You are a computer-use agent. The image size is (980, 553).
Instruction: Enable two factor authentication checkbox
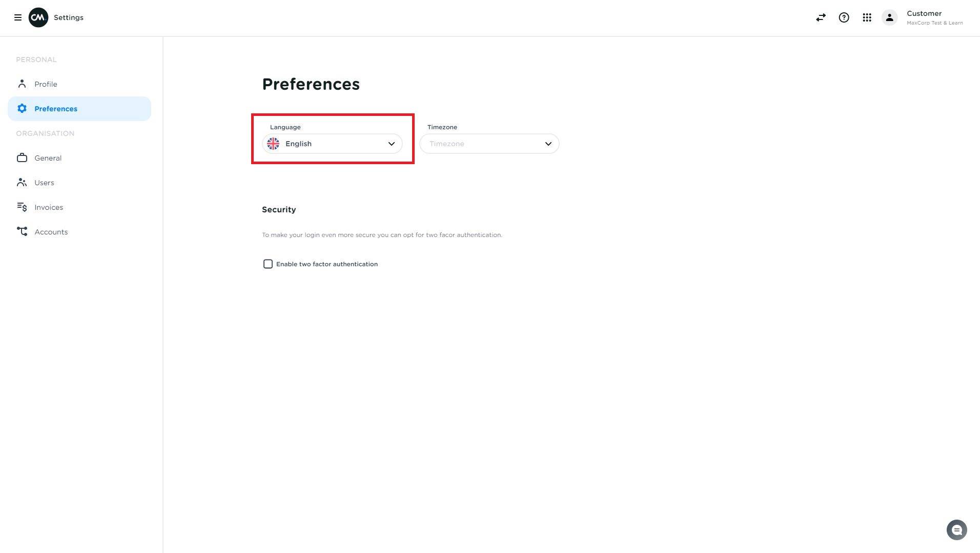(268, 264)
